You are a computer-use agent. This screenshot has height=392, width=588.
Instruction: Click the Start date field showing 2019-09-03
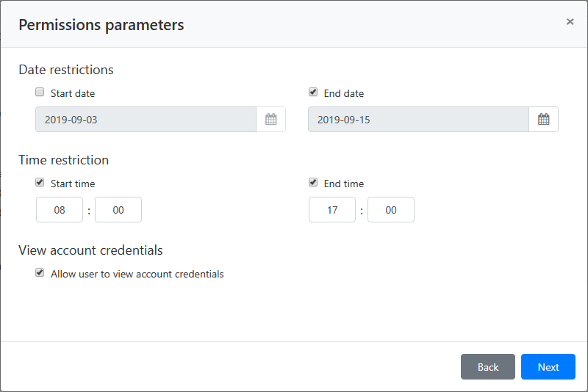146,120
